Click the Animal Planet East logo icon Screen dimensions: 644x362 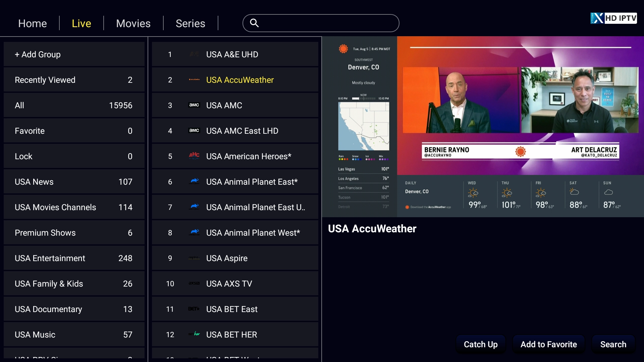[x=194, y=181]
